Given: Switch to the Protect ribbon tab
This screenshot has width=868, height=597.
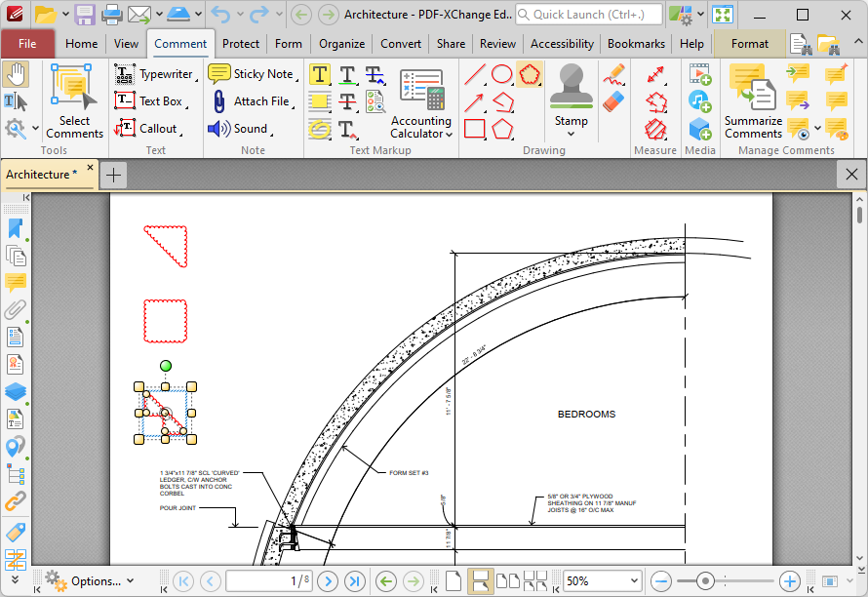Looking at the screenshot, I should pyautogui.click(x=240, y=44).
